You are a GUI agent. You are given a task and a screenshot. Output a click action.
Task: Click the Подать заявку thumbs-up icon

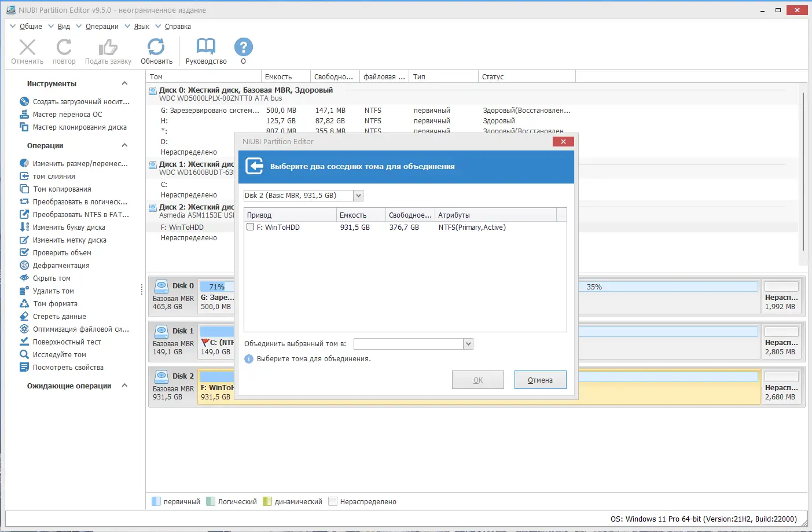(108, 47)
